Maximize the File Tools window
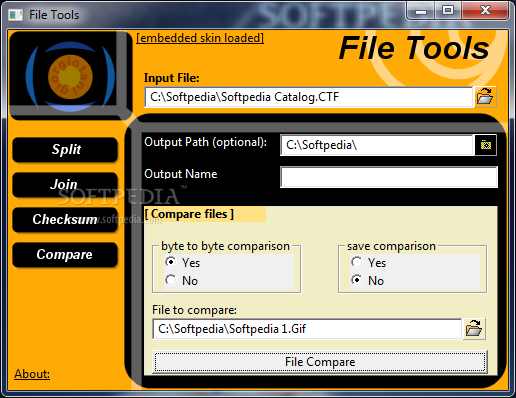The image size is (516, 398). (x=448, y=11)
